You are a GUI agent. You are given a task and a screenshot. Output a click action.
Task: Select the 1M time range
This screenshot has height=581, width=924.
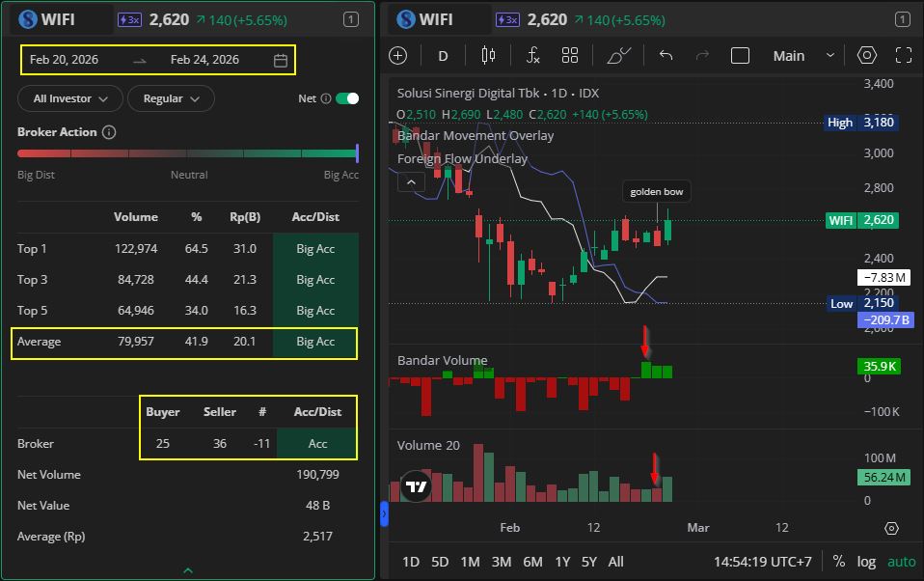[470, 562]
